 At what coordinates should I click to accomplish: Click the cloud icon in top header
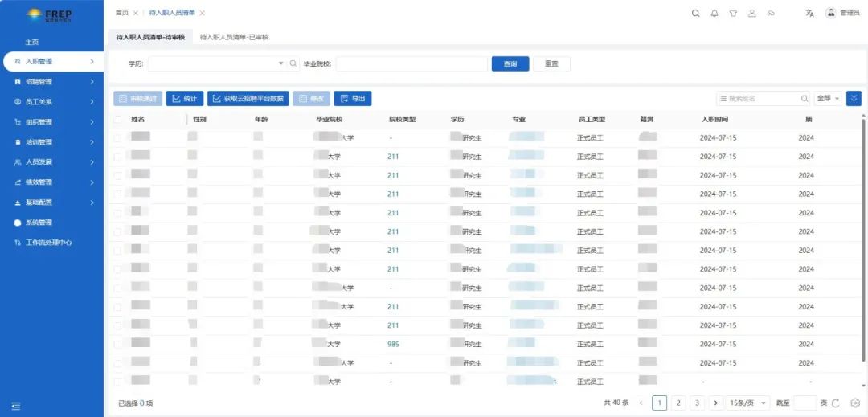click(771, 13)
